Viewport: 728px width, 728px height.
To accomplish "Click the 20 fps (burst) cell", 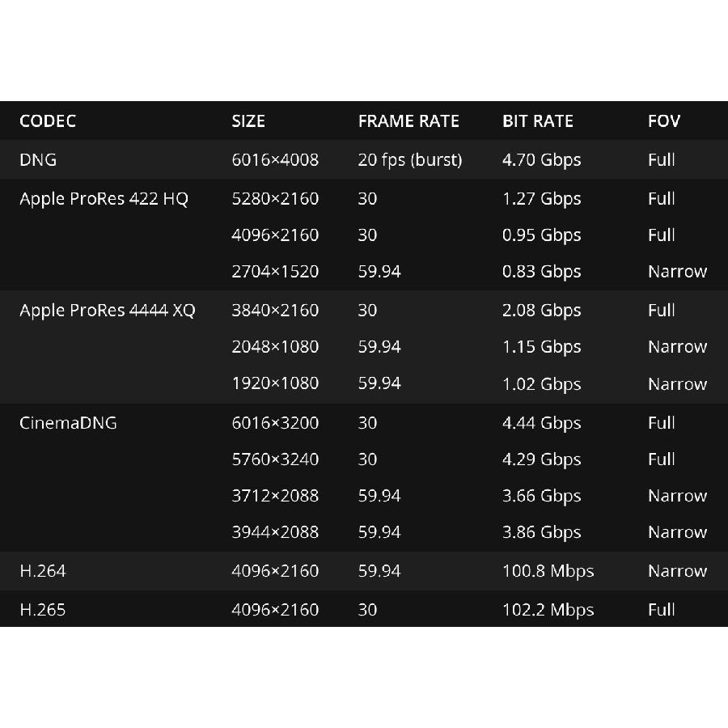I will (410, 160).
